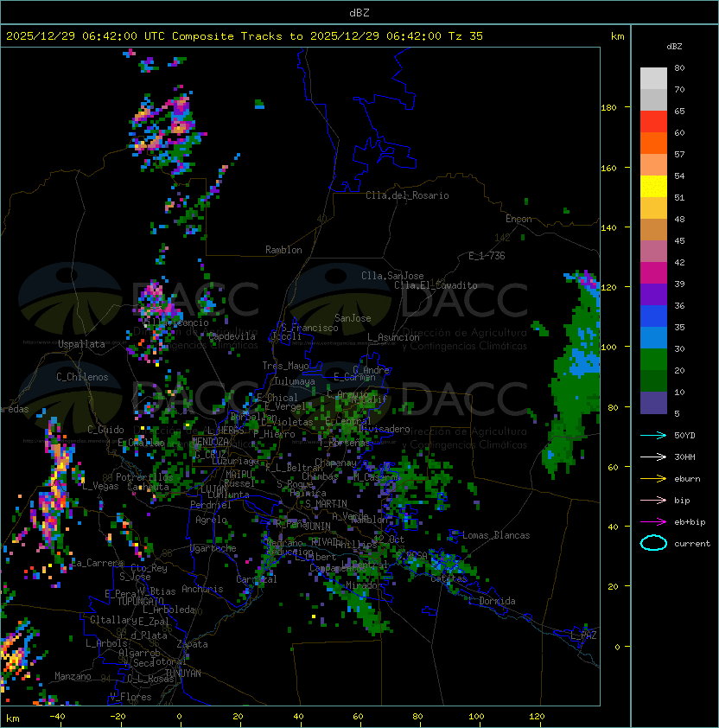Click the '180' km tick on right axis
The height and width of the screenshot is (728, 719).
608,108
